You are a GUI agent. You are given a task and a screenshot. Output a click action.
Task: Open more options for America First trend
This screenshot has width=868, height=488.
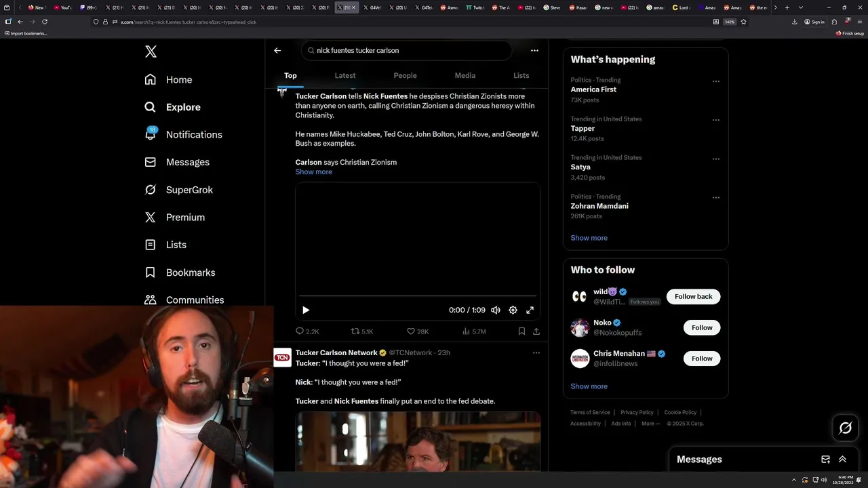coord(715,81)
